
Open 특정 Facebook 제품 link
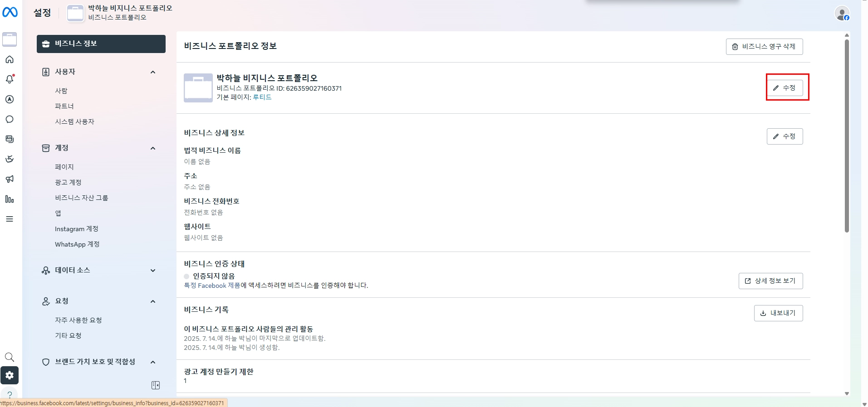pos(212,286)
